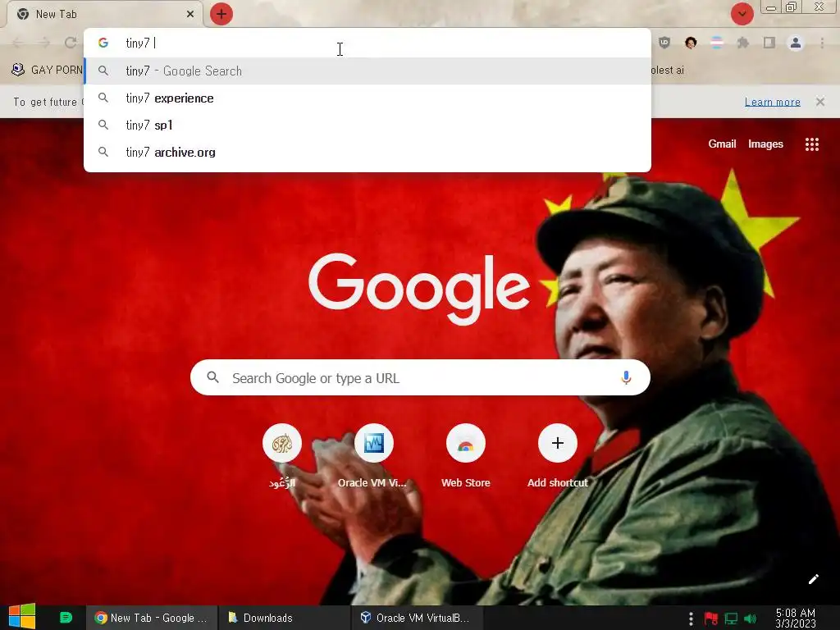This screenshot has width=840, height=630.
Task: Click the green chat icon on the taskbar
Action: (x=66, y=618)
